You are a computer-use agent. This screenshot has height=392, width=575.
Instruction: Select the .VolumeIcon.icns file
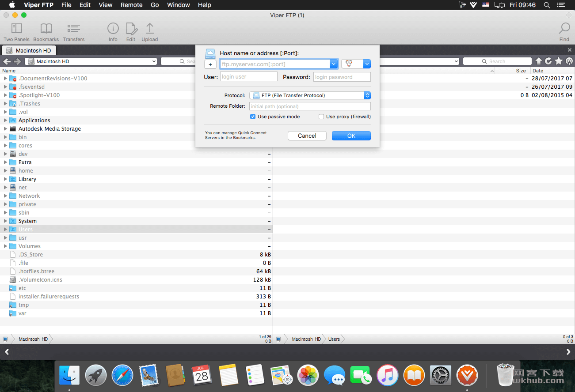[137, 280]
